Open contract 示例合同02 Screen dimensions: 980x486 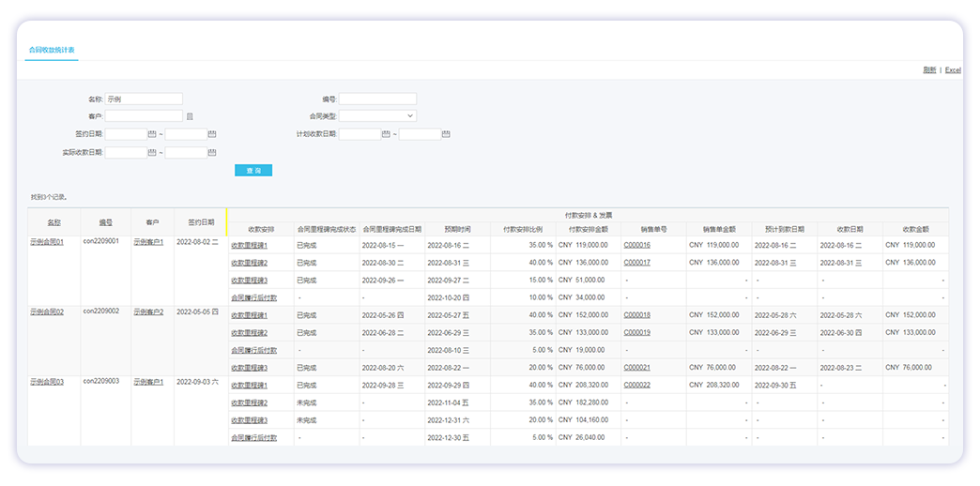point(47,311)
